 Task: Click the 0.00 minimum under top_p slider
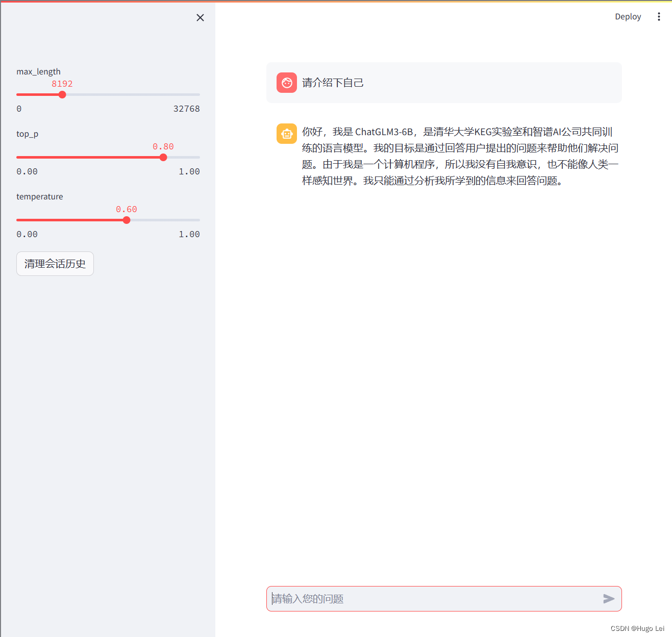(x=27, y=171)
